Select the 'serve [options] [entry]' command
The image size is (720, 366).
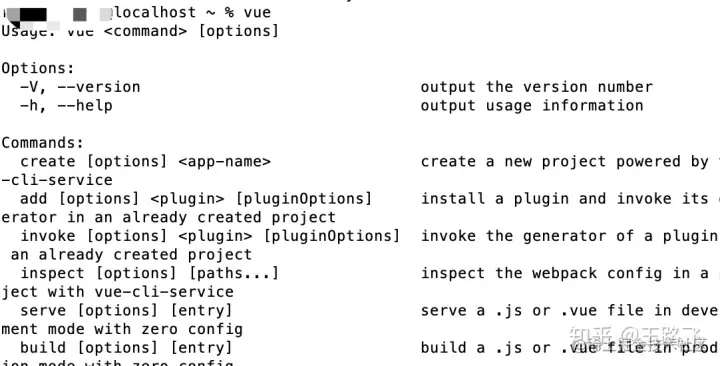(126, 310)
